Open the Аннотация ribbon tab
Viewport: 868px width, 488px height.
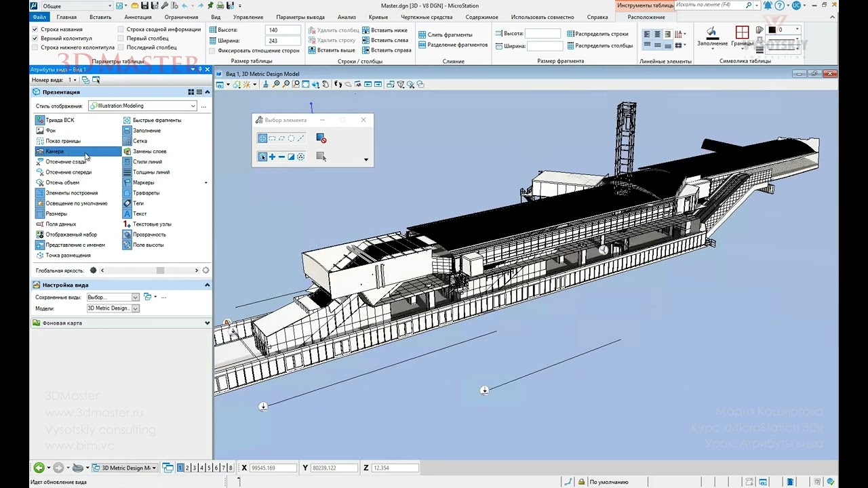coord(138,17)
